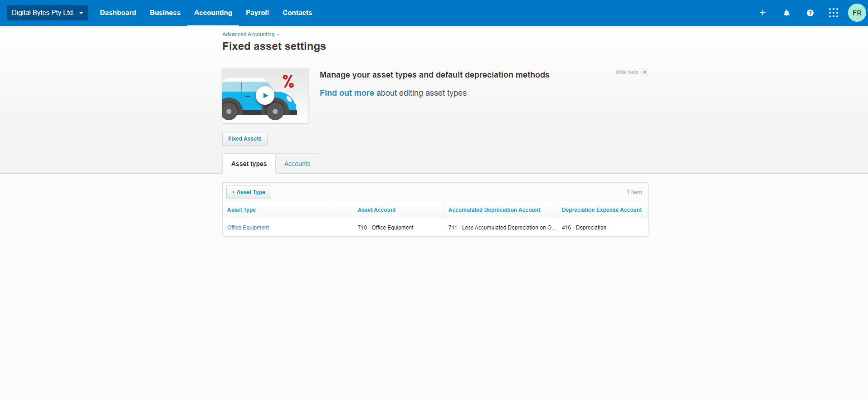Go to Advanced Accounting breadcrumb

[x=249, y=34]
